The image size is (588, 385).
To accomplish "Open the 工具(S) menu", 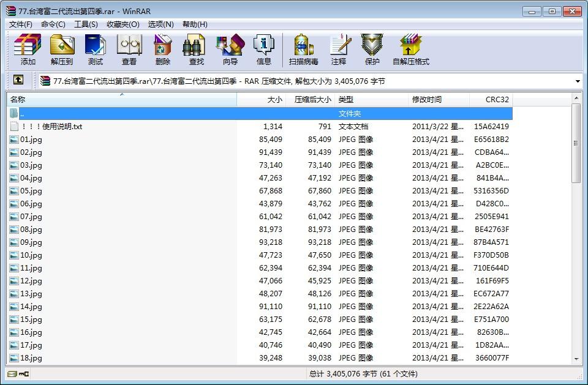I will [x=86, y=24].
